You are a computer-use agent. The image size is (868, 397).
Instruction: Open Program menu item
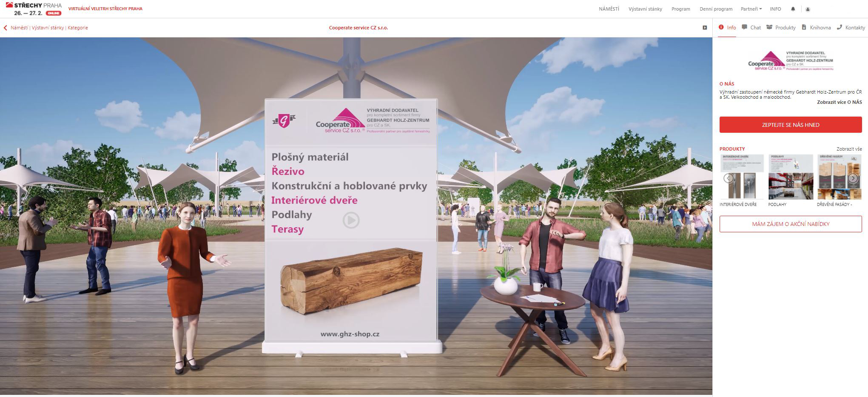coord(681,9)
